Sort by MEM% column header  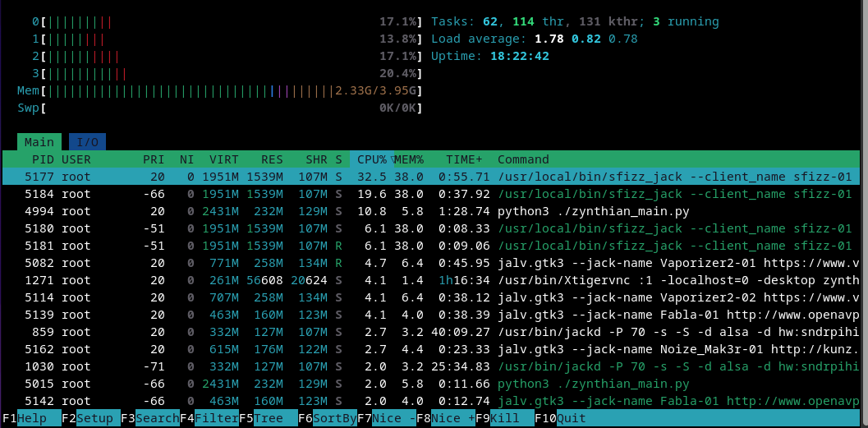tap(408, 159)
